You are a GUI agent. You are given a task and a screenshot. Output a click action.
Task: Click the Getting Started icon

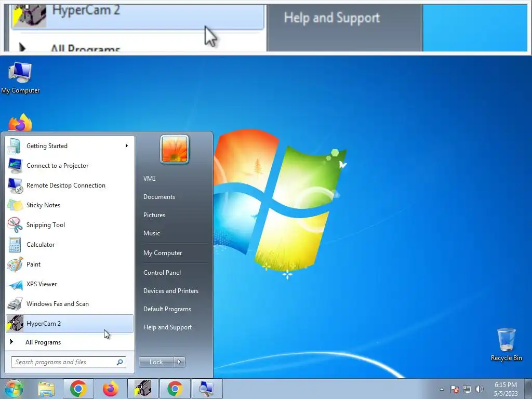point(14,146)
